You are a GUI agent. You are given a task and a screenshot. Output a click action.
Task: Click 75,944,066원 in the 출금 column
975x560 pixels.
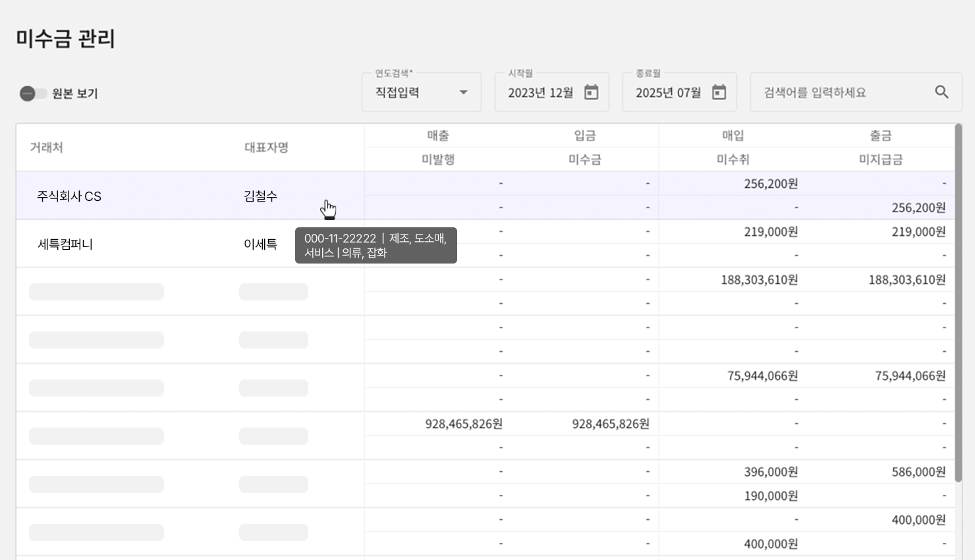pos(910,376)
